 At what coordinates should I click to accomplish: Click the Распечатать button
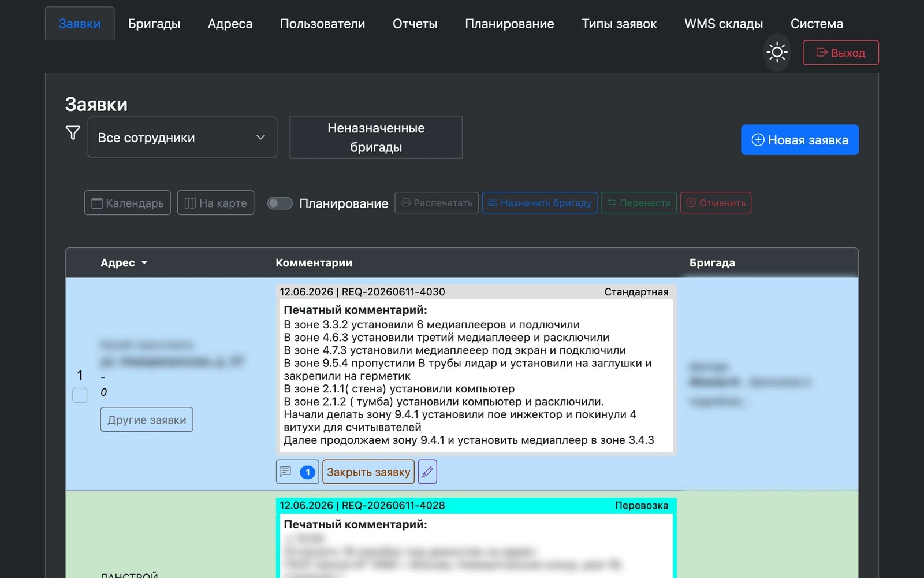pos(437,203)
